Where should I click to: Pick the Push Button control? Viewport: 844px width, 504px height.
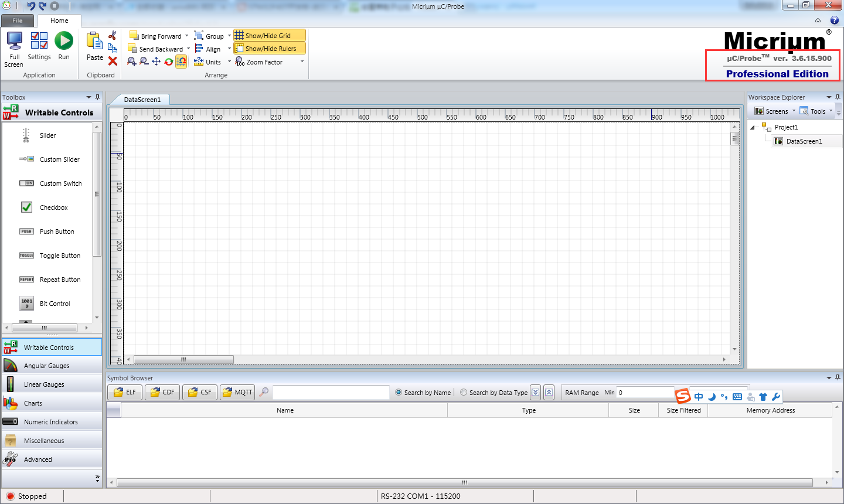(47, 231)
